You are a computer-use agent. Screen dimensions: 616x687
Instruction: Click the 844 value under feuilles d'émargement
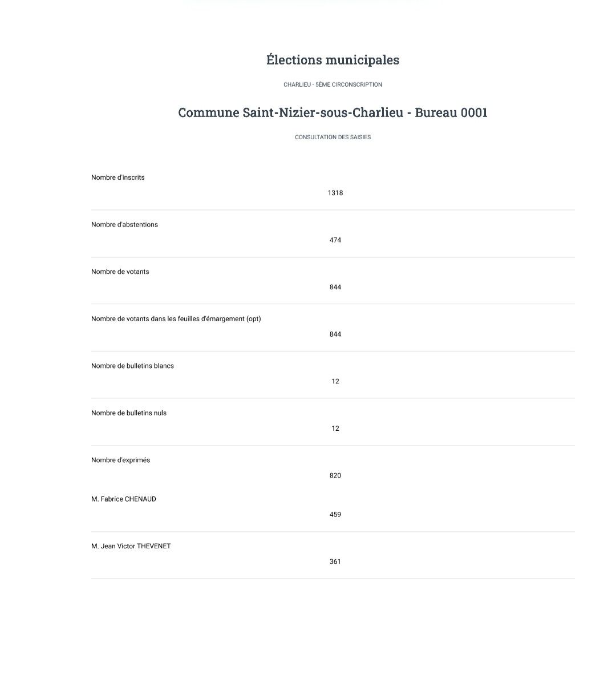click(x=335, y=334)
